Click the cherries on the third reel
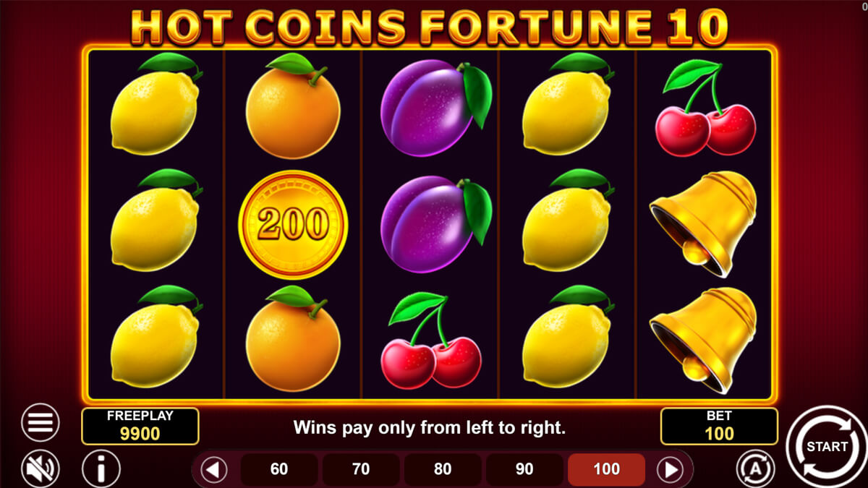 click(x=431, y=340)
